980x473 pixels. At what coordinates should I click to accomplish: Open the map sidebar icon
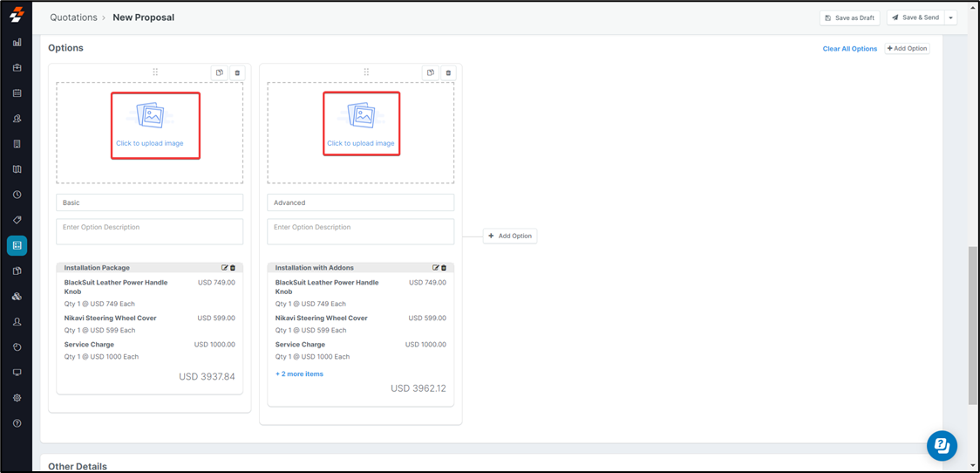click(x=17, y=169)
